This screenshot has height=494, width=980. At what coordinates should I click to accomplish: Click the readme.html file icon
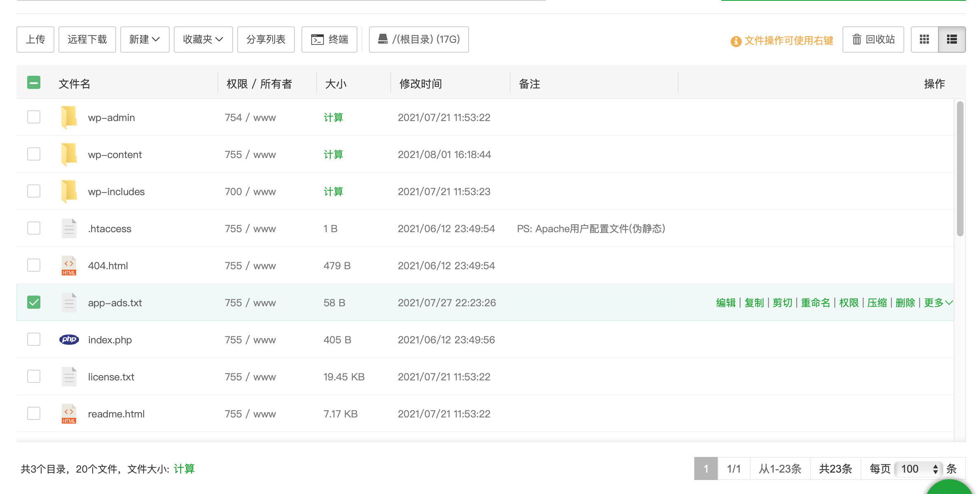point(69,414)
